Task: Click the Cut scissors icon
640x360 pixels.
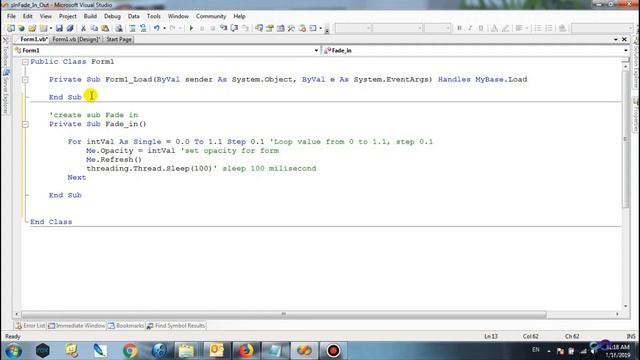Action: click(83, 28)
